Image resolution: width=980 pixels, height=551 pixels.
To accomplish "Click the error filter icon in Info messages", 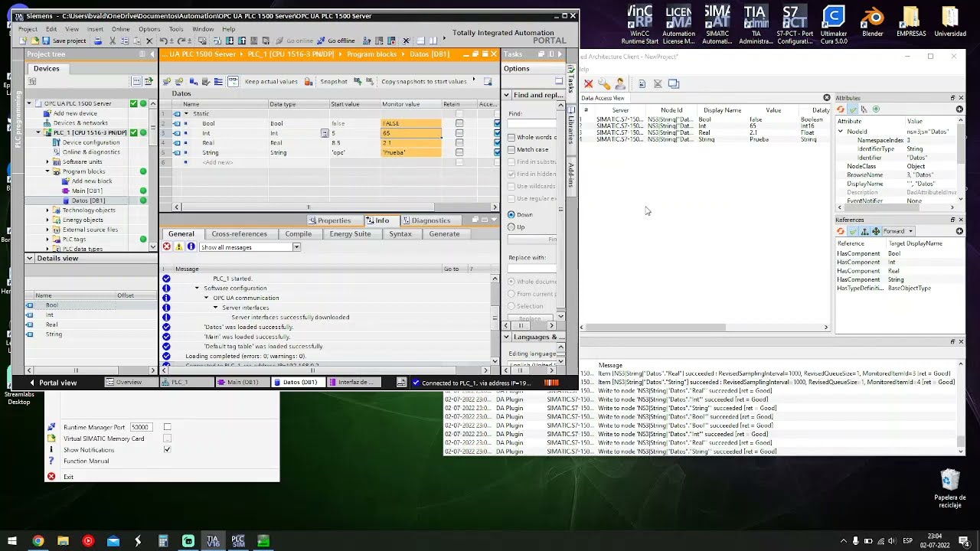I will (x=166, y=247).
